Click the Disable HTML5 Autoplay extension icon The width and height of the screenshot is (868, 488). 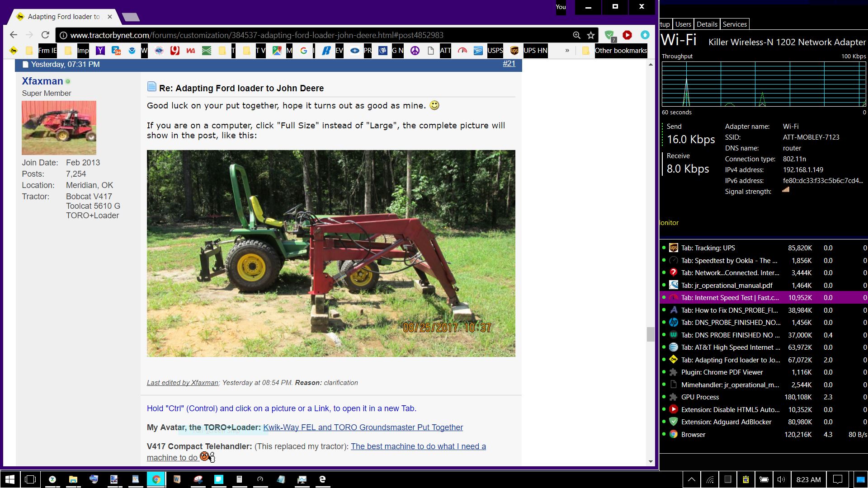627,35
